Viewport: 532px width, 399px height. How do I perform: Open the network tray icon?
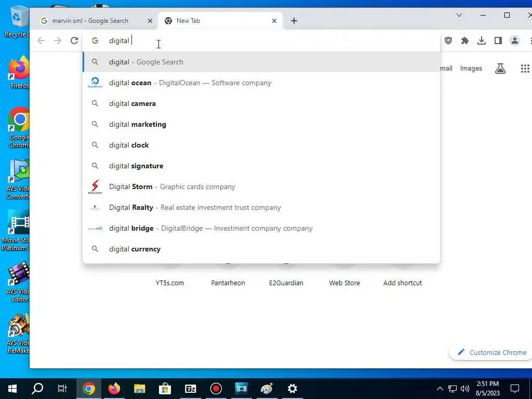453,389
